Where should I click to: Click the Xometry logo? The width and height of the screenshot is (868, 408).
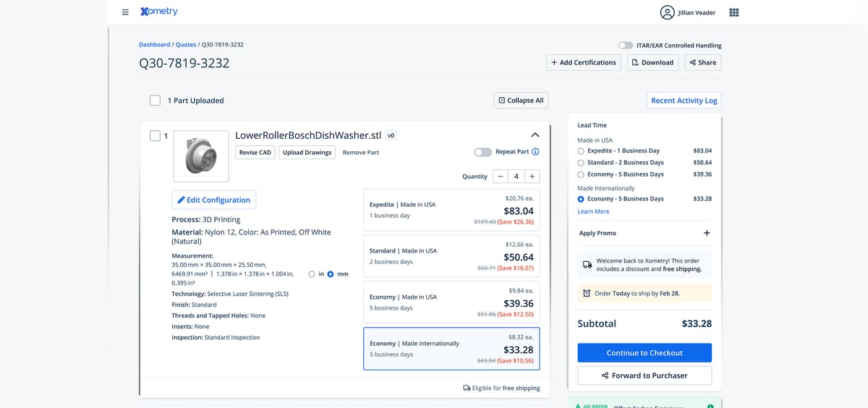[x=159, y=12]
